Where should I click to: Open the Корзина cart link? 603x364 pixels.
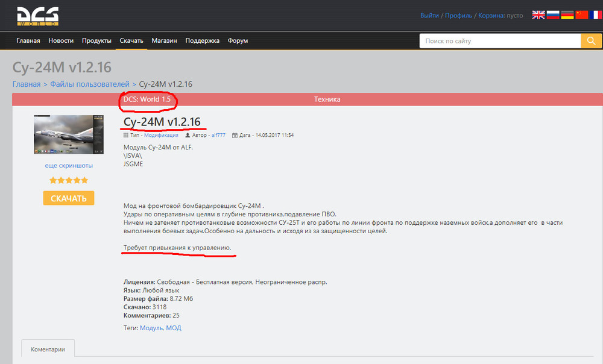[491, 16]
